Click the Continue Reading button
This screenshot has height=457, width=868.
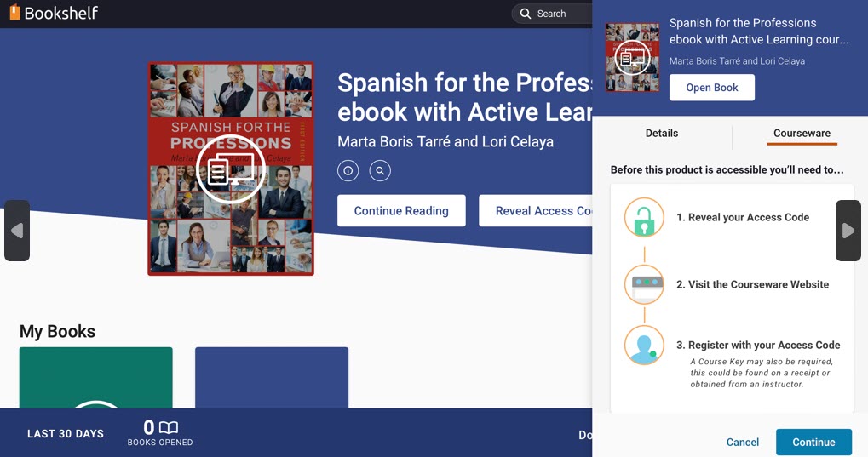tap(401, 211)
